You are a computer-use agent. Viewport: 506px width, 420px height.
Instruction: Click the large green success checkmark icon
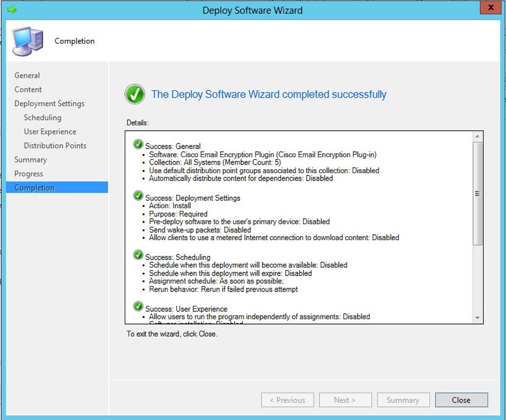point(134,94)
